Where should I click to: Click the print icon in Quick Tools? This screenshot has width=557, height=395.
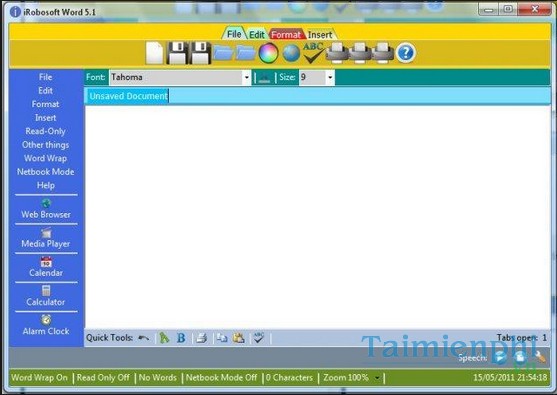point(201,338)
